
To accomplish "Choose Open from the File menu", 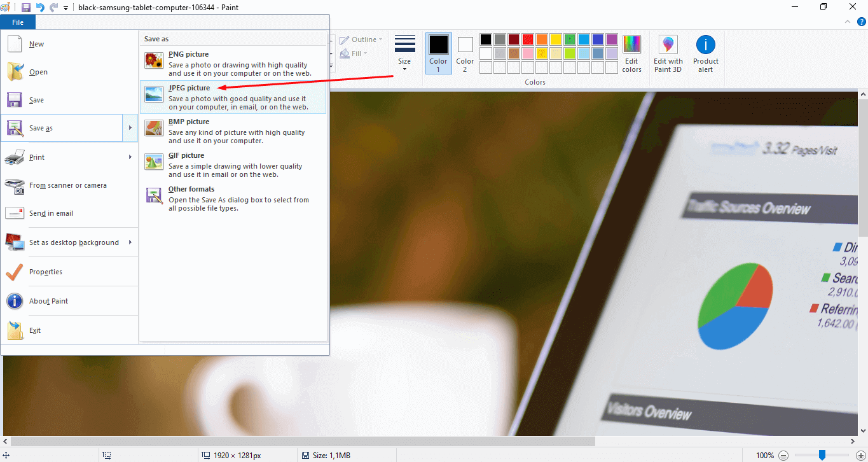I will (x=69, y=72).
